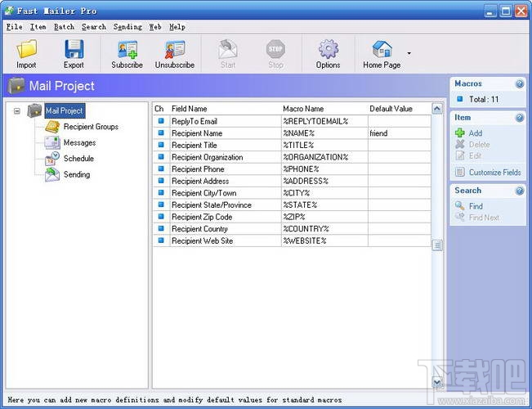
Task: Select Recipient Groups in the tree
Action: (90, 127)
